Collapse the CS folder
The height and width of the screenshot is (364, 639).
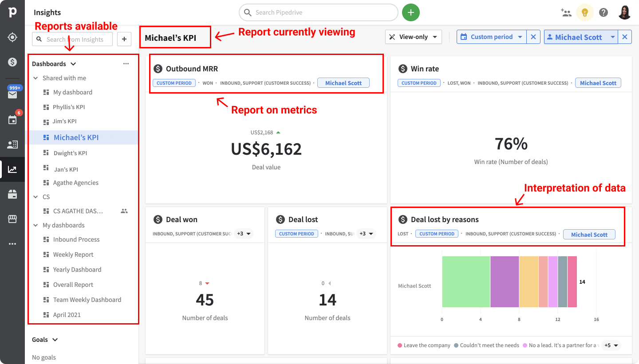coord(35,197)
